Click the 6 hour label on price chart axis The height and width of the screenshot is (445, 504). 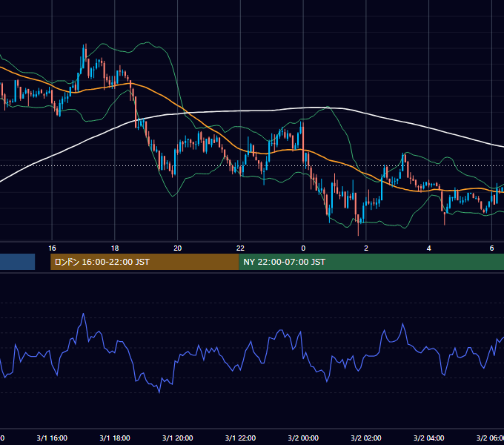click(x=491, y=248)
